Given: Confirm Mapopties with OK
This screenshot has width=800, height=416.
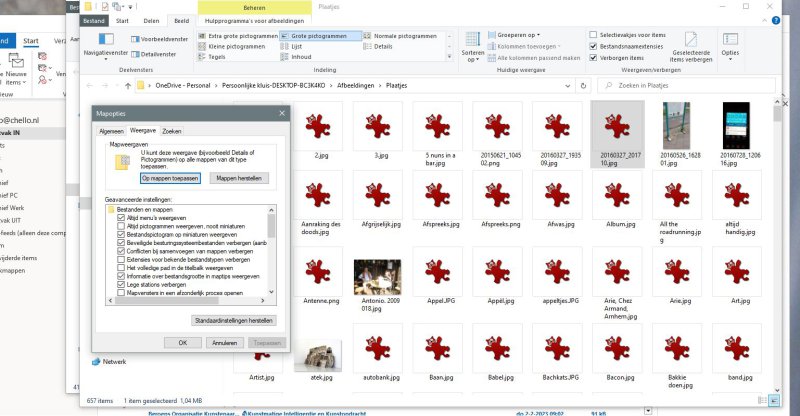Looking at the screenshot, I should coord(183,343).
